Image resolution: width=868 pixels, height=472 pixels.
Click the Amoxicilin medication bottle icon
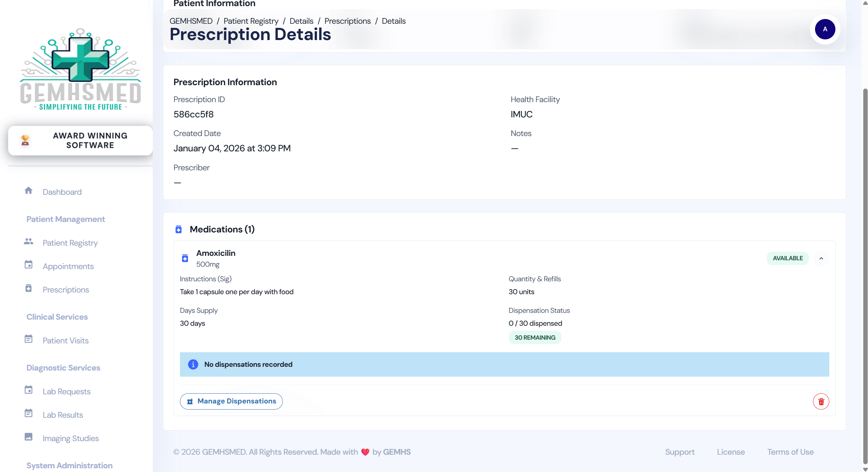[x=185, y=259]
